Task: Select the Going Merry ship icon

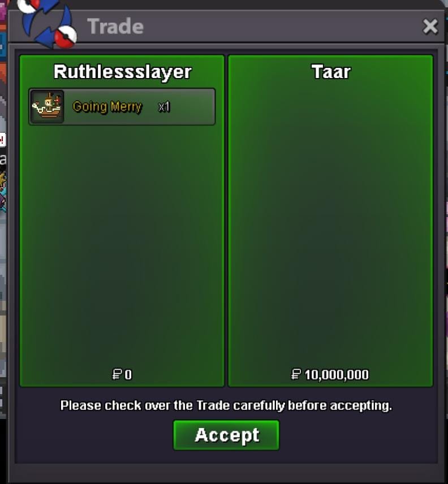Action: pyautogui.click(x=48, y=106)
